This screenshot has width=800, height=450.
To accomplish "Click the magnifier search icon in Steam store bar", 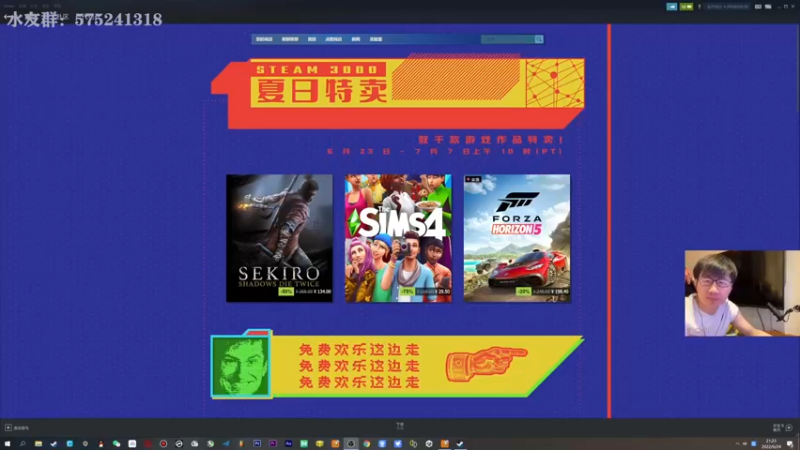I will click(x=539, y=39).
